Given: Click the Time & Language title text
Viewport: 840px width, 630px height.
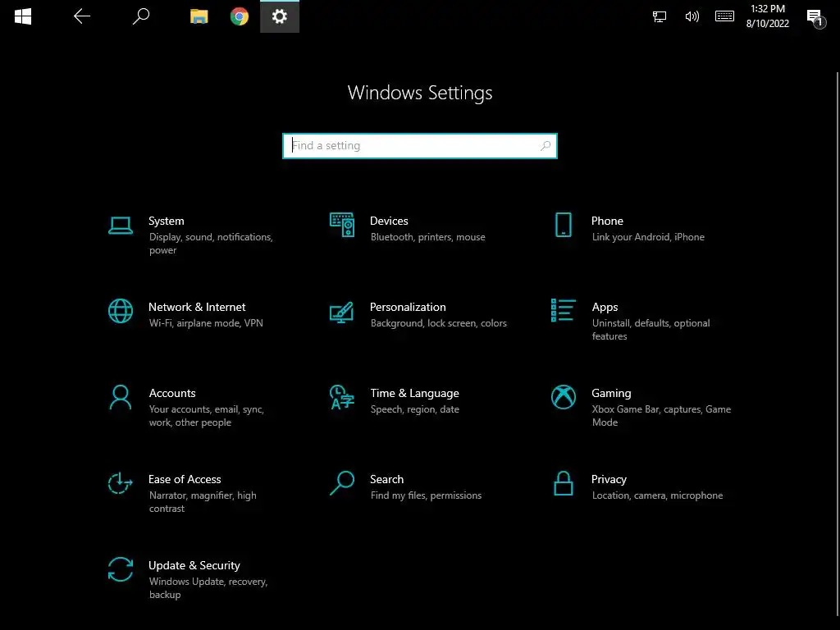Looking at the screenshot, I should pos(414,393).
